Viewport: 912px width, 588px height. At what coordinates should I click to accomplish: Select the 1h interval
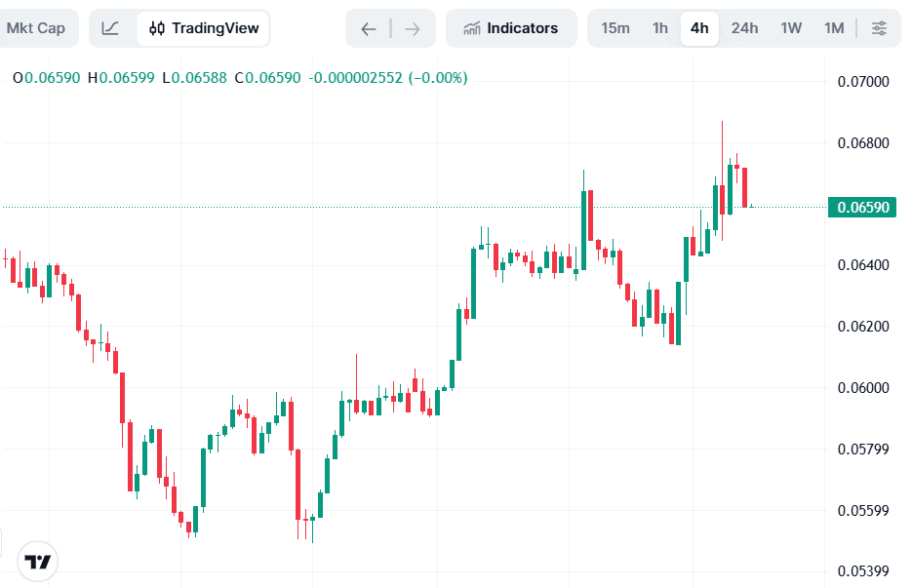pos(660,28)
